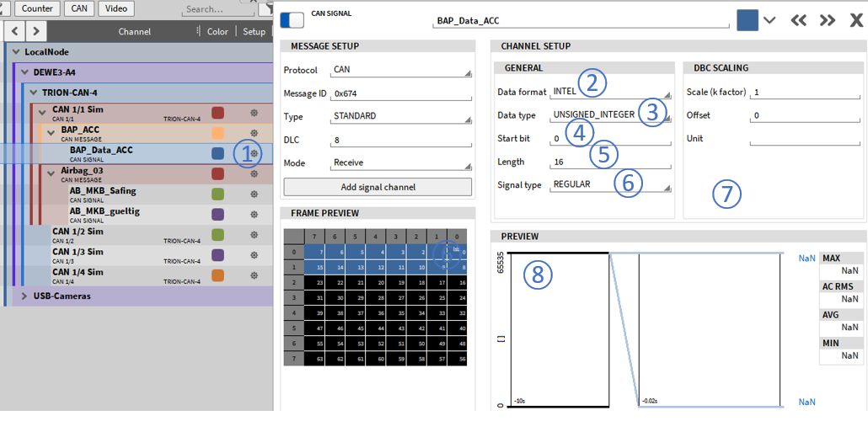Open the Signal type dropdown
Image resolution: width=868 pixels, height=421 pixels.
click(611, 184)
